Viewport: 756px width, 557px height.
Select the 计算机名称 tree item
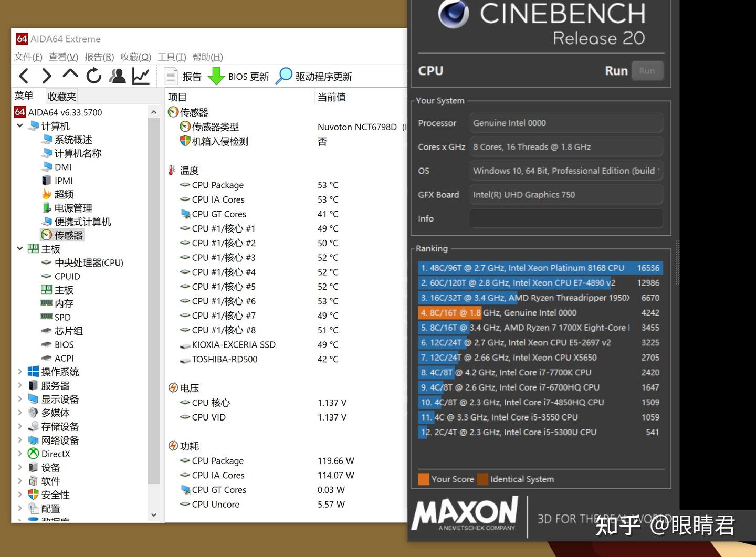[x=72, y=153]
